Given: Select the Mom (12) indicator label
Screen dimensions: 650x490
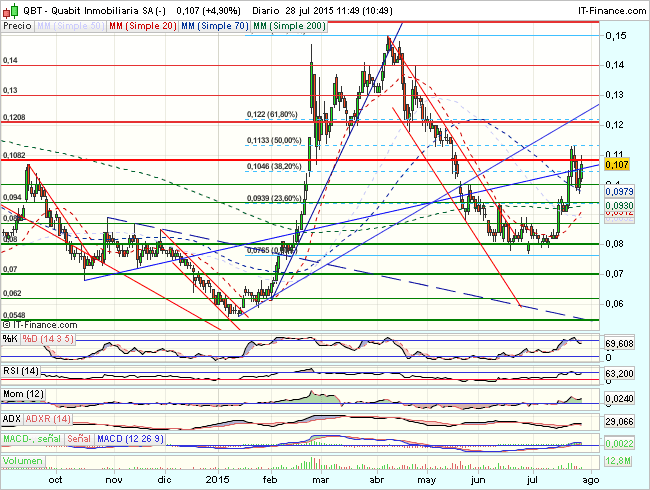Looking at the screenshot, I should (x=23, y=394).
